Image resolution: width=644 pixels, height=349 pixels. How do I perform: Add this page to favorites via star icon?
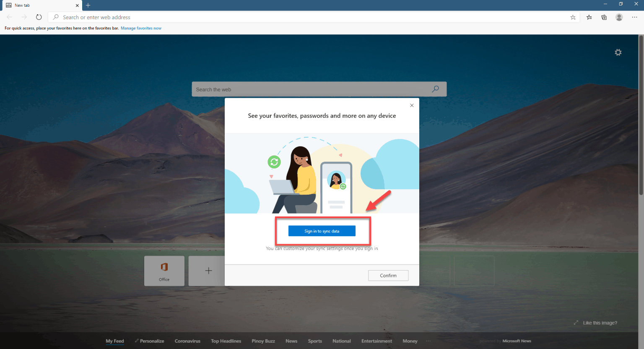pyautogui.click(x=573, y=17)
